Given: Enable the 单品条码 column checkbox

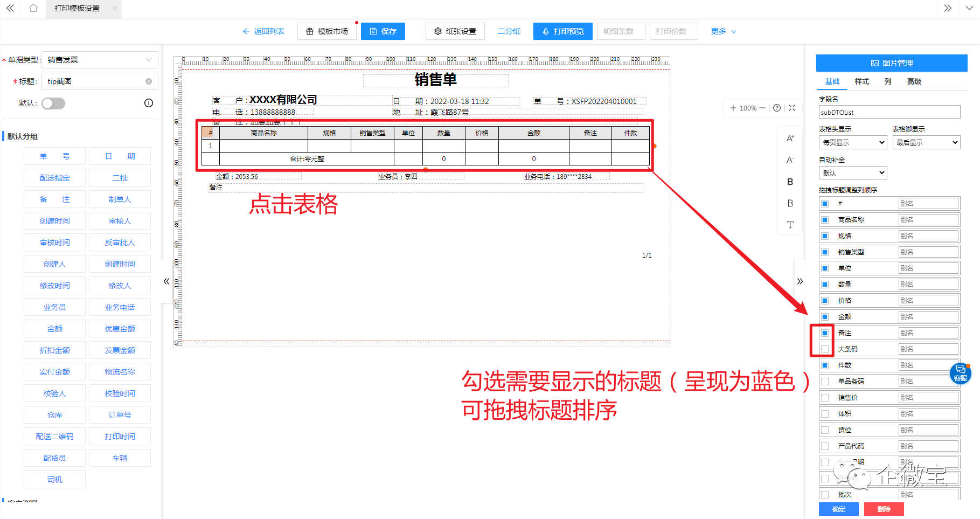Looking at the screenshot, I should [825, 382].
